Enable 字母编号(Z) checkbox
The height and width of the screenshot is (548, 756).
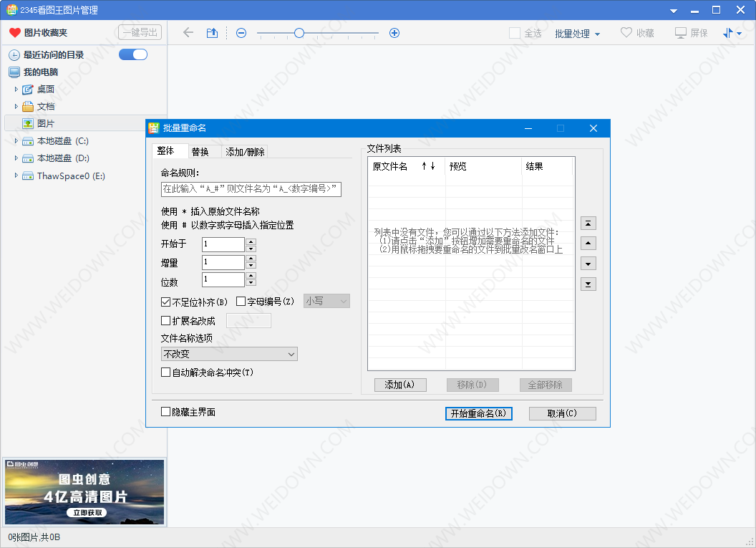click(241, 302)
